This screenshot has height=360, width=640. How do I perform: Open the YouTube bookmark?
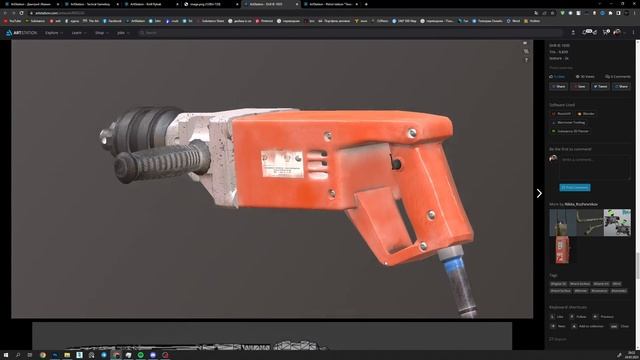[13, 21]
